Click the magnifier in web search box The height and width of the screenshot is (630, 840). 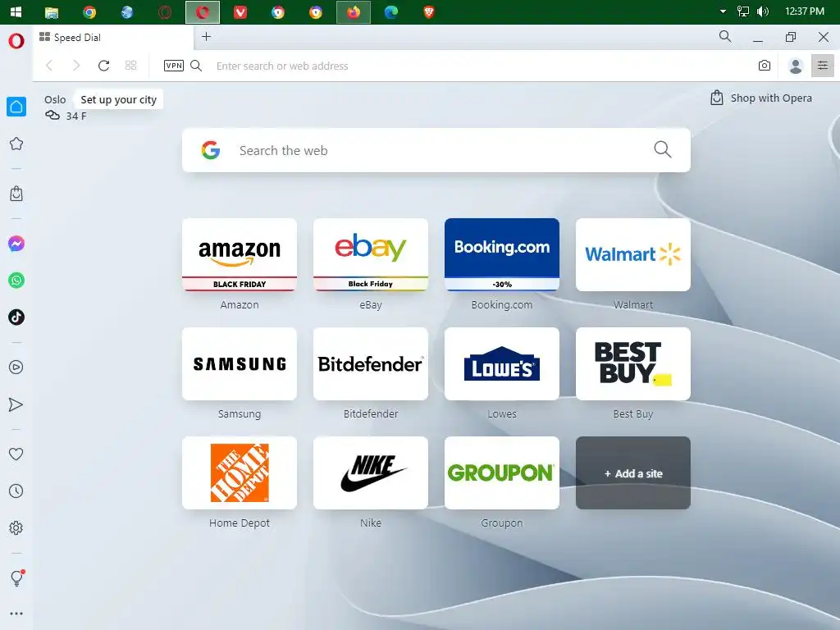tap(663, 149)
